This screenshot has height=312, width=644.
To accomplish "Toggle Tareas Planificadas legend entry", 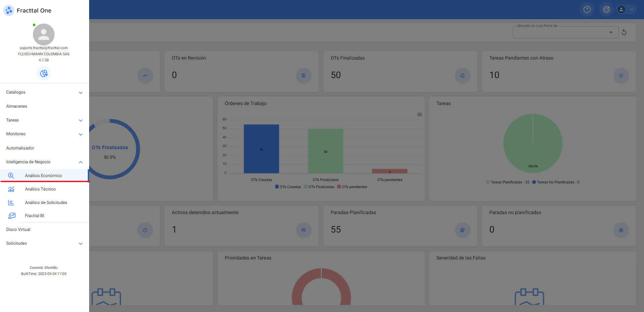I will (x=507, y=182).
